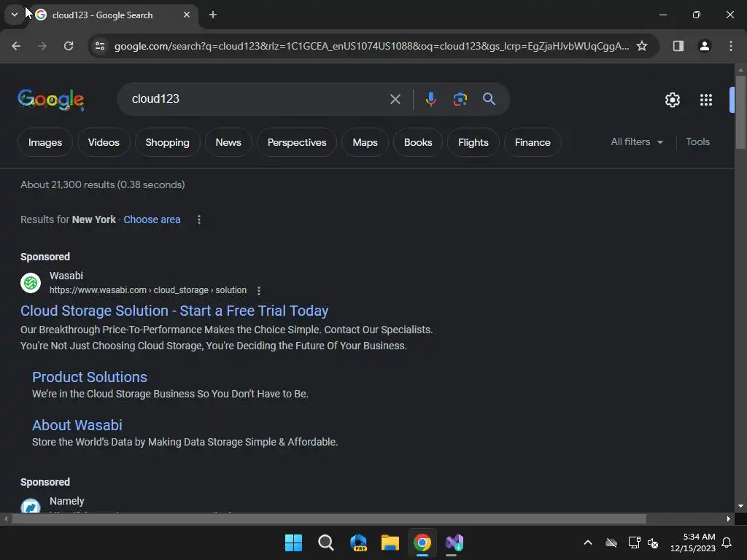Viewport: 747px width, 560px height.
Task: Open Cloud Storage Solution Free Trial link
Action: 174,311
